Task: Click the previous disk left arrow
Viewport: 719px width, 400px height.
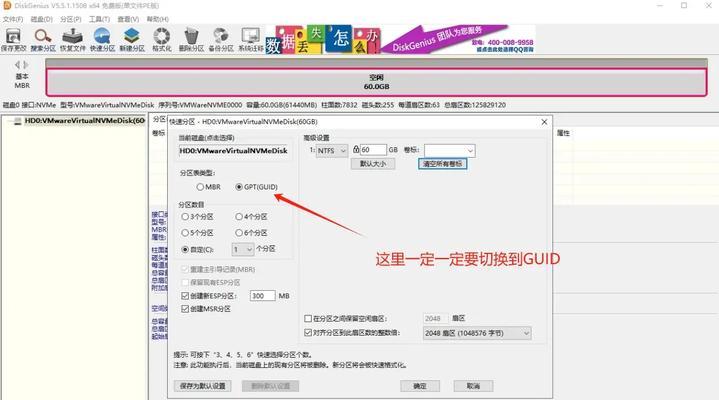Action: pos(17,65)
